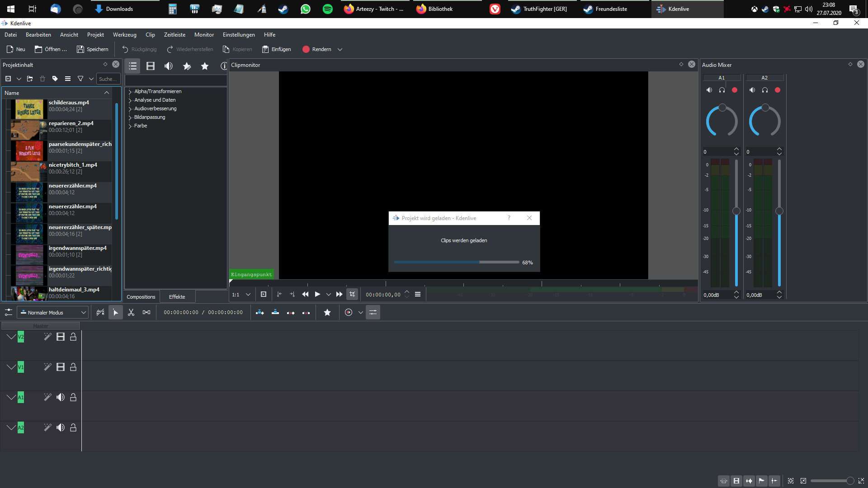Screen dimensions: 868x488
Task: Collapse video track V1
Action: tap(11, 367)
